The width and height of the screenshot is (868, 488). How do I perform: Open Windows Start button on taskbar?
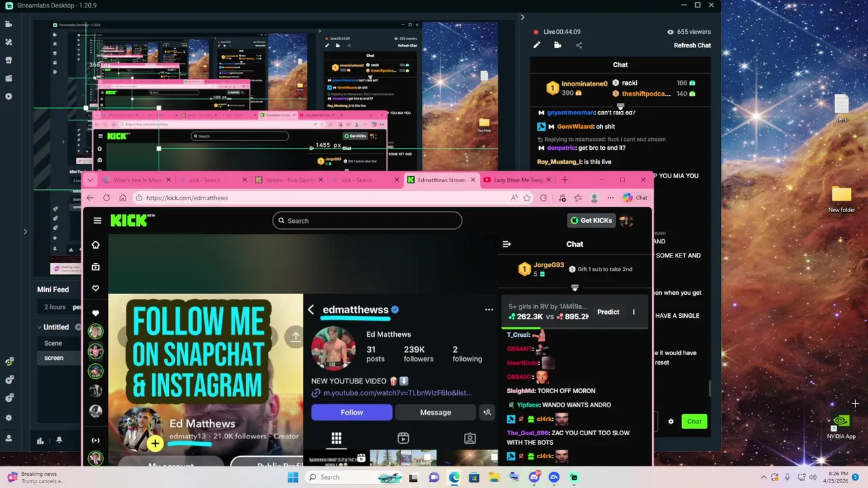[x=292, y=477]
